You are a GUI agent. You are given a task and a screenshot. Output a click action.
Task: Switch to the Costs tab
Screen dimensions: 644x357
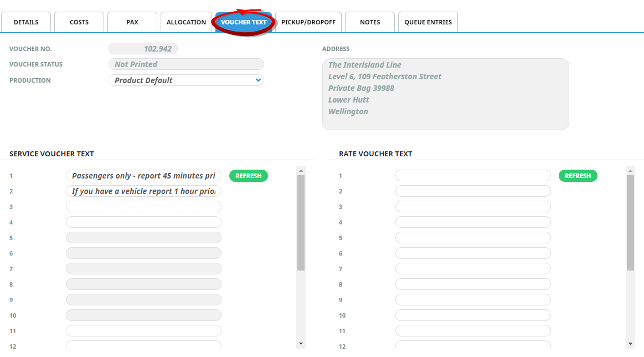click(x=79, y=22)
